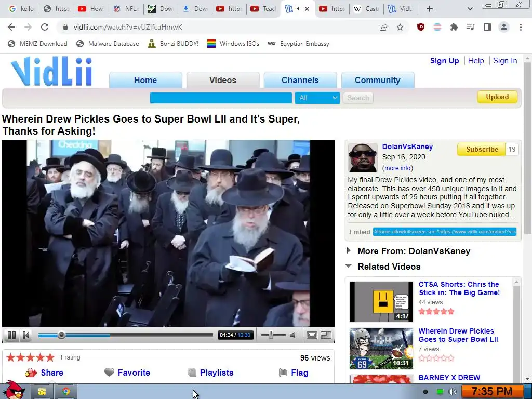Mute the video player speaker icon
532x399 pixels.
tap(294, 335)
